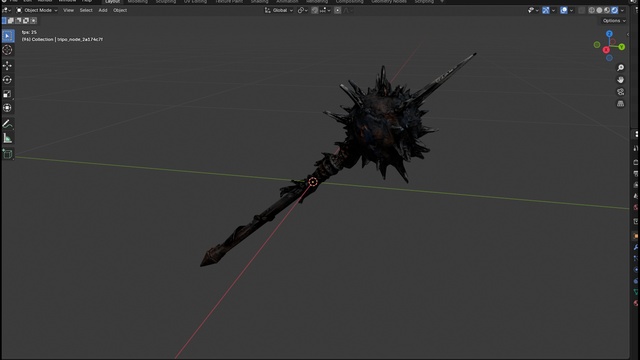Select the Select Box tool
640x360 pixels.
(x=7, y=36)
